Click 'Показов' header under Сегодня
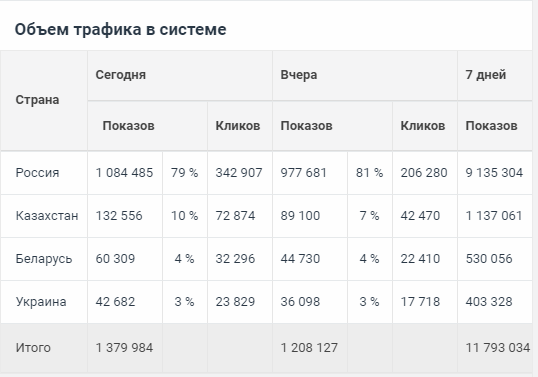This screenshot has height=377, width=538. pyautogui.click(x=128, y=126)
